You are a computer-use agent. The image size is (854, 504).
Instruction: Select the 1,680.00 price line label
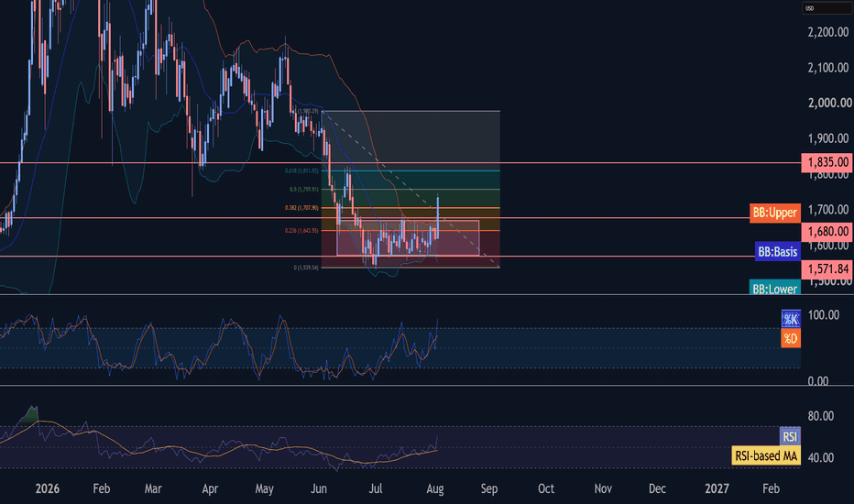827,232
